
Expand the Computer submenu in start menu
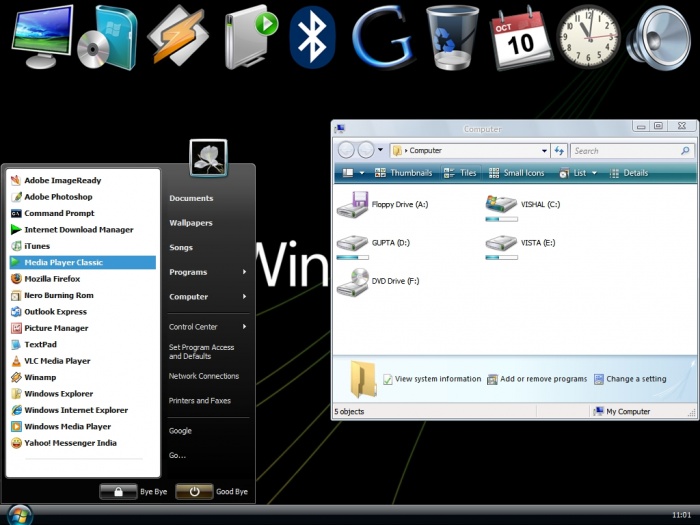pos(208,296)
